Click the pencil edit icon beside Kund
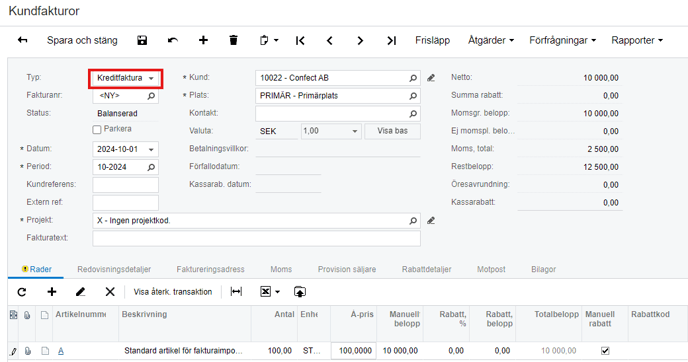688x362 pixels. [431, 78]
